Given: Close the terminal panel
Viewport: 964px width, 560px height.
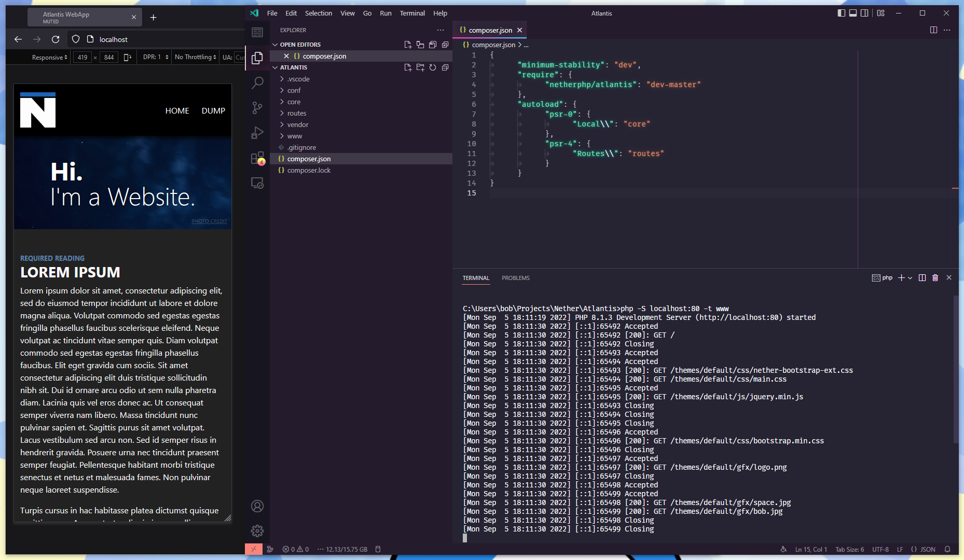Looking at the screenshot, I should pyautogui.click(x=949, y=278).
